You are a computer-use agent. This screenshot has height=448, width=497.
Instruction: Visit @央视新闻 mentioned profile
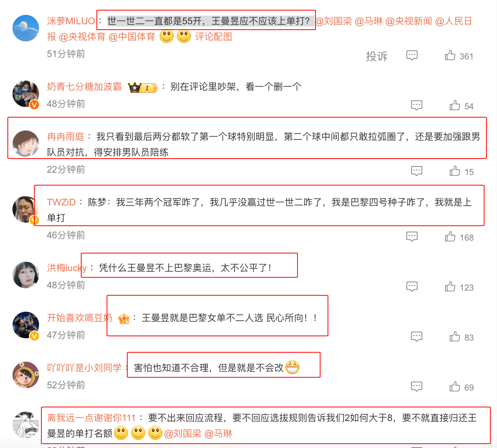point(409,21)
